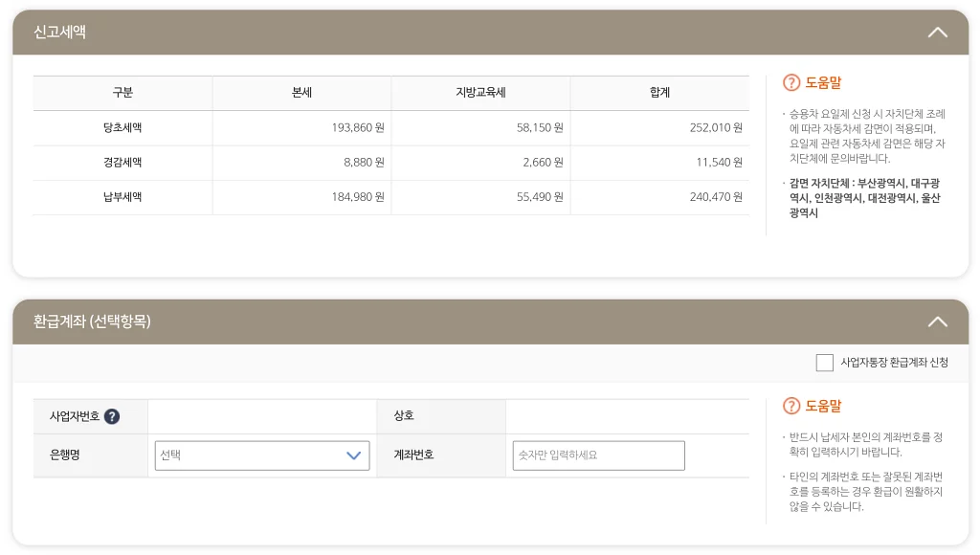
Task: Click the 은행명 field label
Action: click(x=65, y=455)
